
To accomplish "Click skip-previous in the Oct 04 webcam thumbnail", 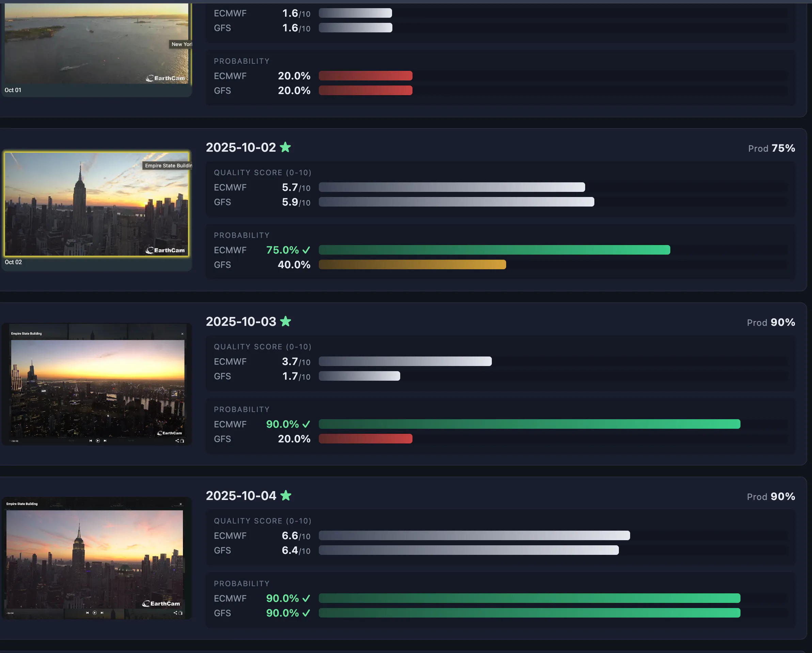I will pos(88,612).
